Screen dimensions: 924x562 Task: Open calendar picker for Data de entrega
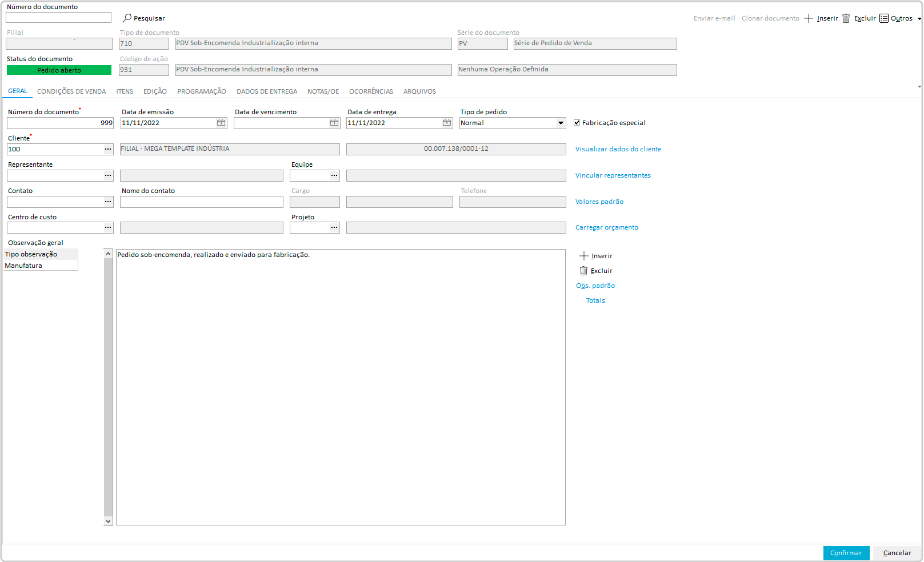click(446, 123)
